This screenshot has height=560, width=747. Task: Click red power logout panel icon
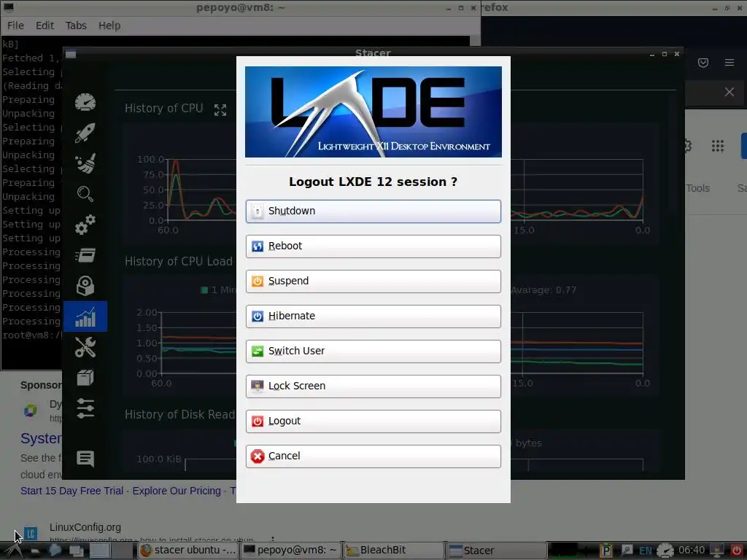[736, 551]
